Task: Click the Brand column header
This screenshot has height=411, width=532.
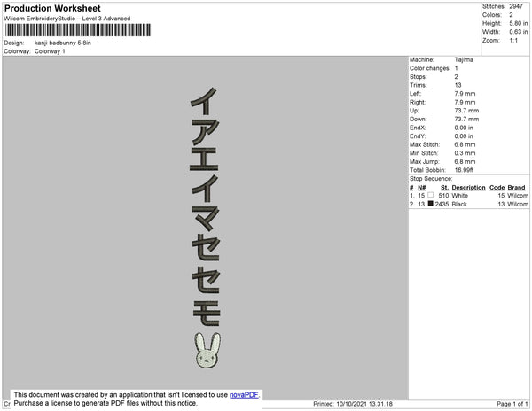Action: click(x=516, y=188)
